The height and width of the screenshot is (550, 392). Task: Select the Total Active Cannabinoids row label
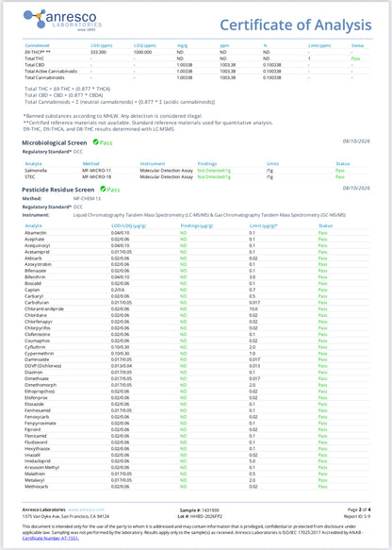coord(51,71)
